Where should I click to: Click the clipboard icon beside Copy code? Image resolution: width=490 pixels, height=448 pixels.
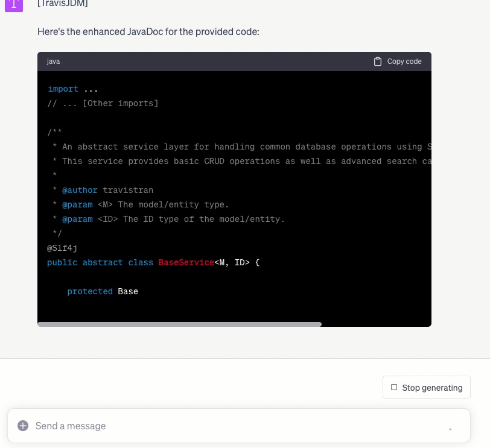point(378,62)
